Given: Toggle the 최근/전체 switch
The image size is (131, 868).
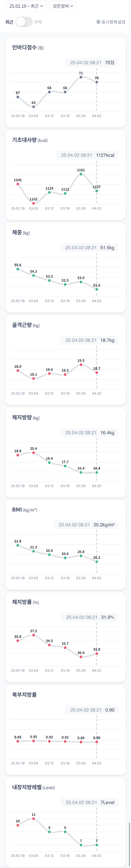Looking at the screenshot, I should pos(24,22).
